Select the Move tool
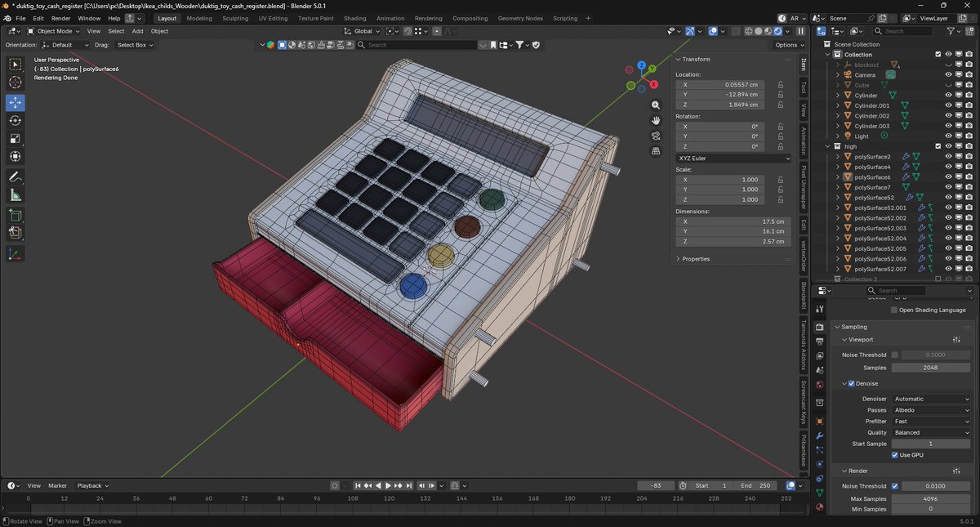 click(x=16, y=103)
